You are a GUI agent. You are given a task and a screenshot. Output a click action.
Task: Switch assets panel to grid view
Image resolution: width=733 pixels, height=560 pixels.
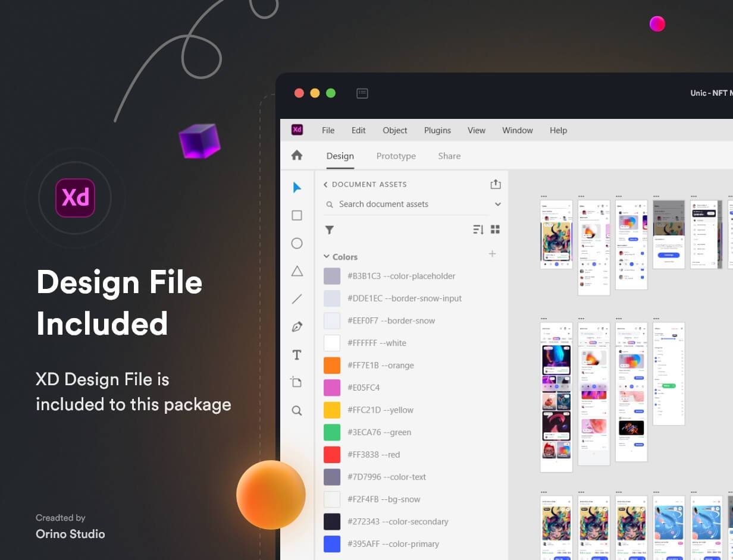(494, 229)
